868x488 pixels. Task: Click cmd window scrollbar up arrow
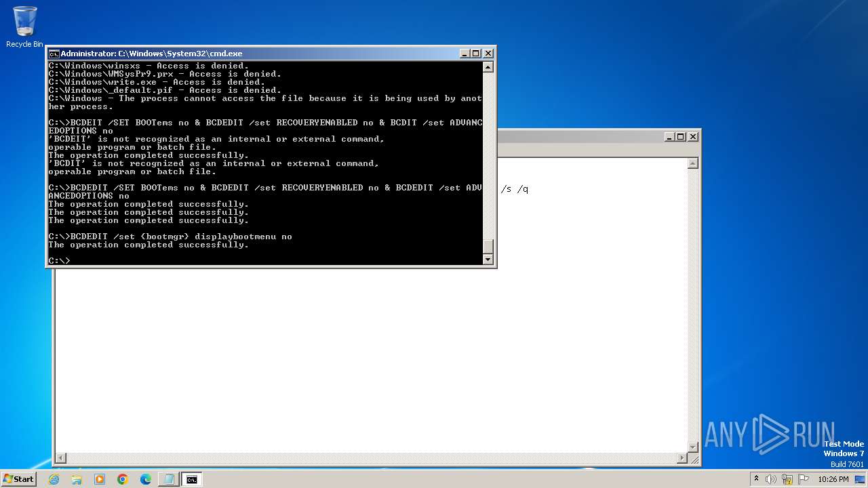pos(488,66)
